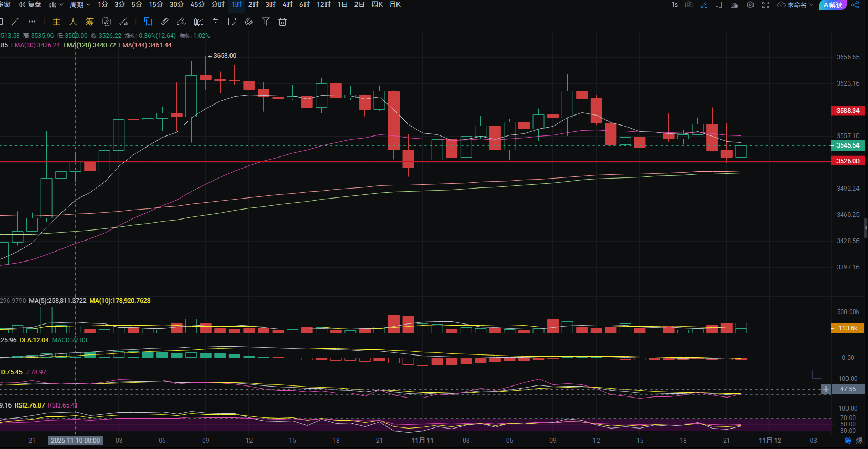
Task: Select the trend line drawing tool
Action: pos(15,22)
